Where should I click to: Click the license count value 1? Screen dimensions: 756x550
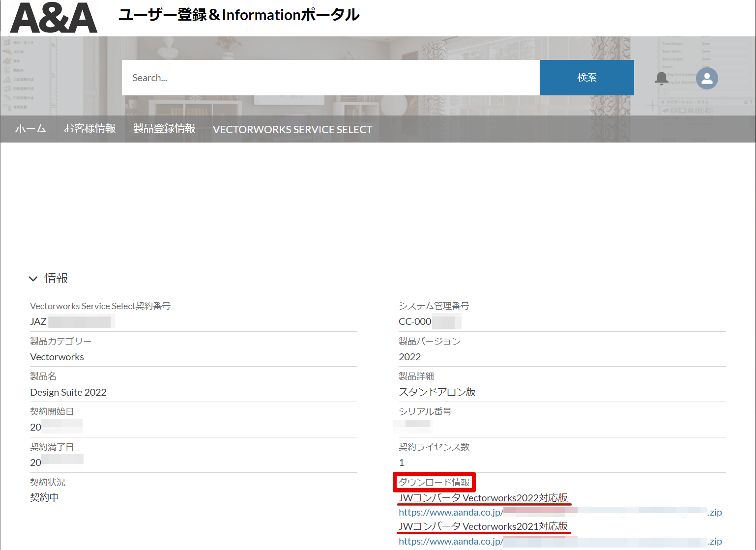(402, 463)
